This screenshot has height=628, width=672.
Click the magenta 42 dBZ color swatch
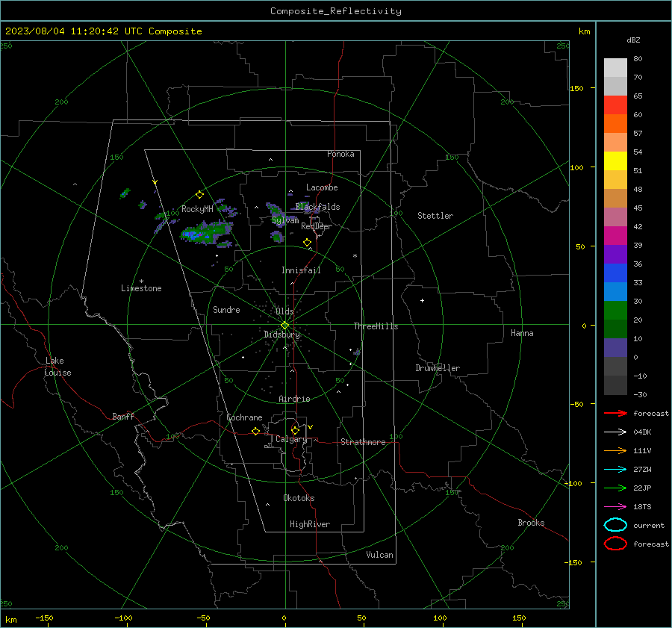click(615, 235)
